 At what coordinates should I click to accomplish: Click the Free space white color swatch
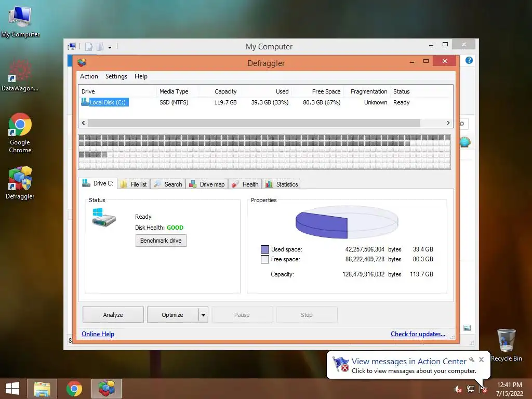(265, 259)
